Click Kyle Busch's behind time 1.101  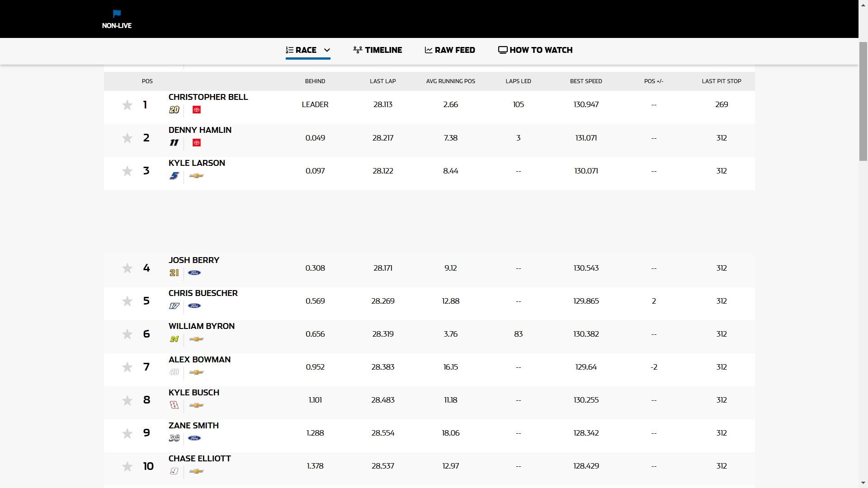315,400
